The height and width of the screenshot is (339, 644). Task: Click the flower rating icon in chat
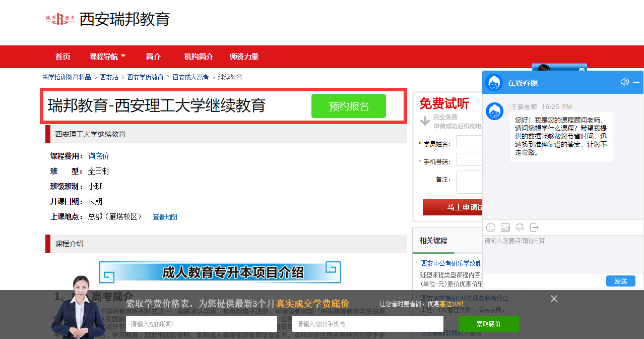pyautogui.click(x=520, y=228)
